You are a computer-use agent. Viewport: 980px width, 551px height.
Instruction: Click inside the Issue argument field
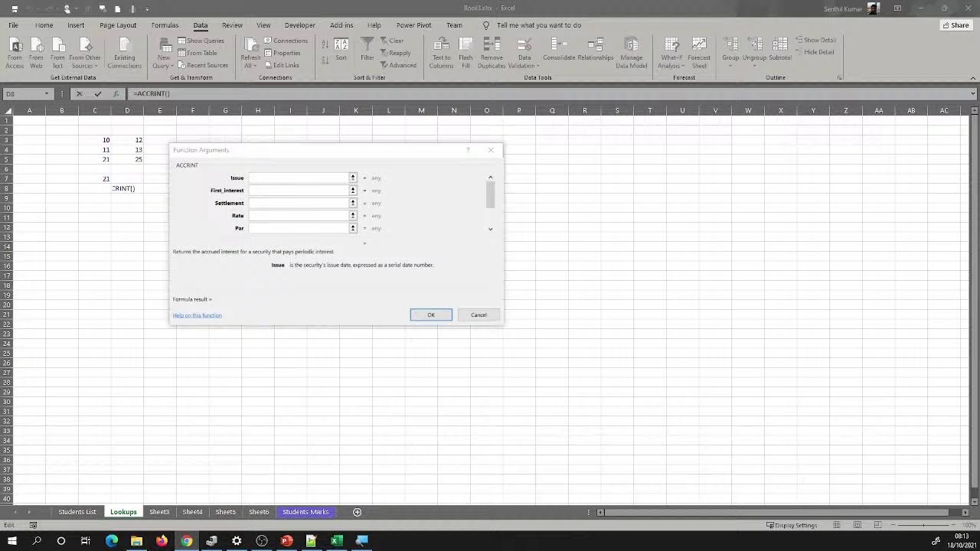299,178
